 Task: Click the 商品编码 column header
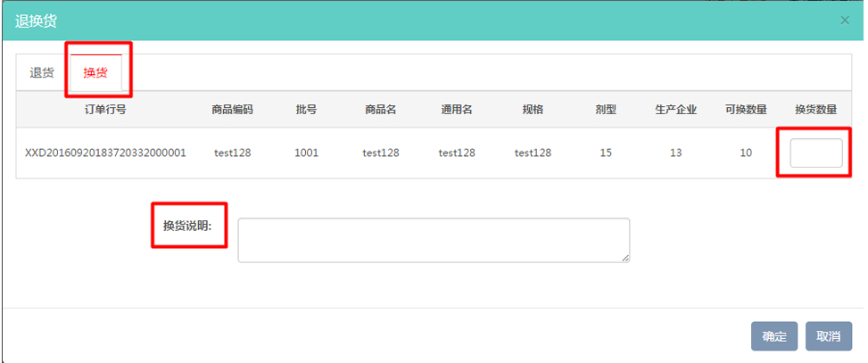pyautogui.click(x=233, y=110)
